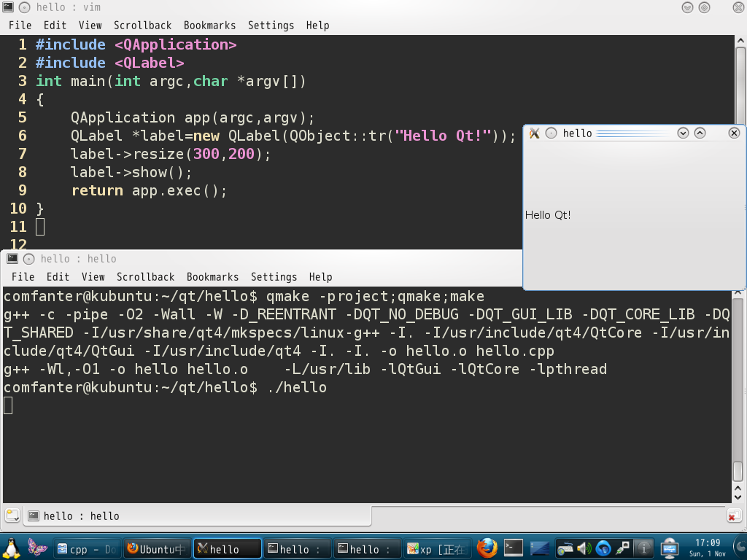Click the './hello' command in the terminal
The image size is (747, 560).
pos(297,386)
